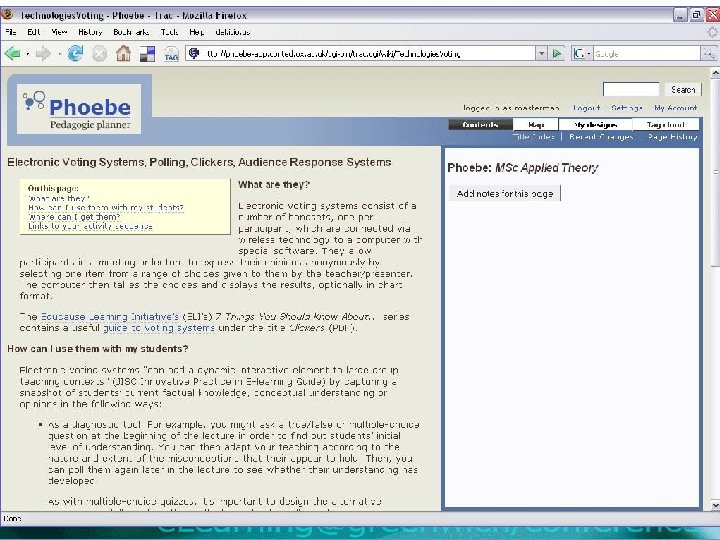This screenshot has width=720, height=540.
Task: Click the Phoebe site search field
Action: [x=631, y=89]
